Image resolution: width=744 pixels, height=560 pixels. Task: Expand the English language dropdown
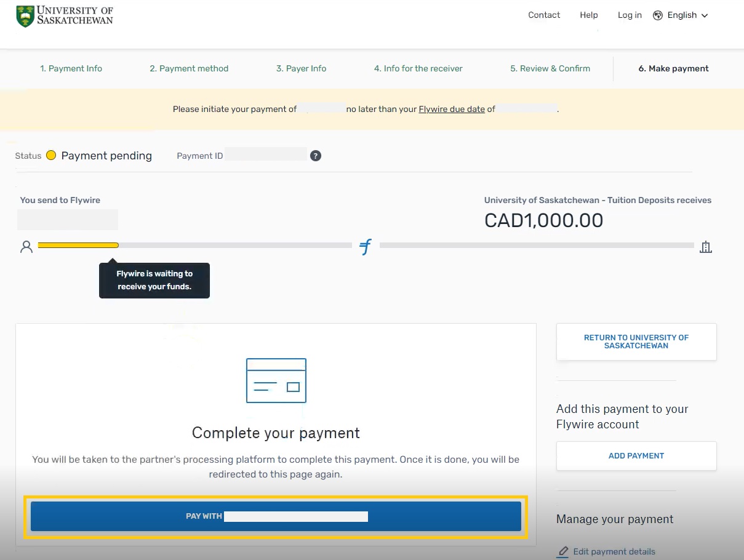[x=687, y=15]
